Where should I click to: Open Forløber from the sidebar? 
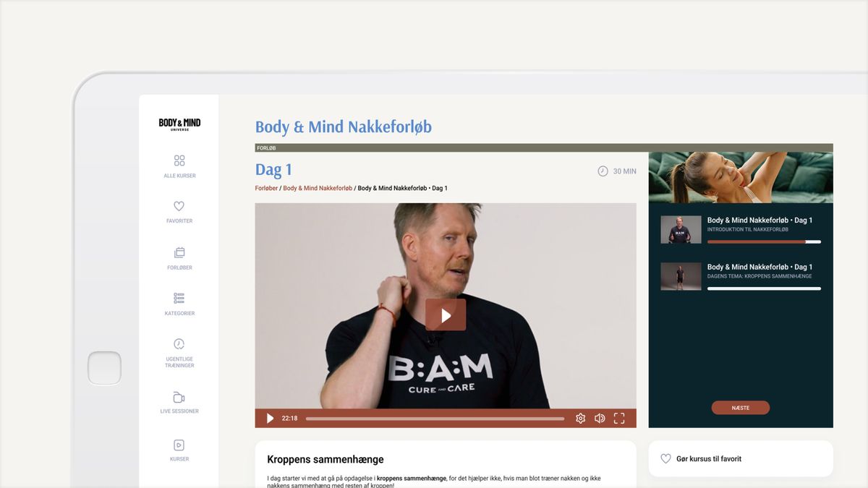point(179,257)
